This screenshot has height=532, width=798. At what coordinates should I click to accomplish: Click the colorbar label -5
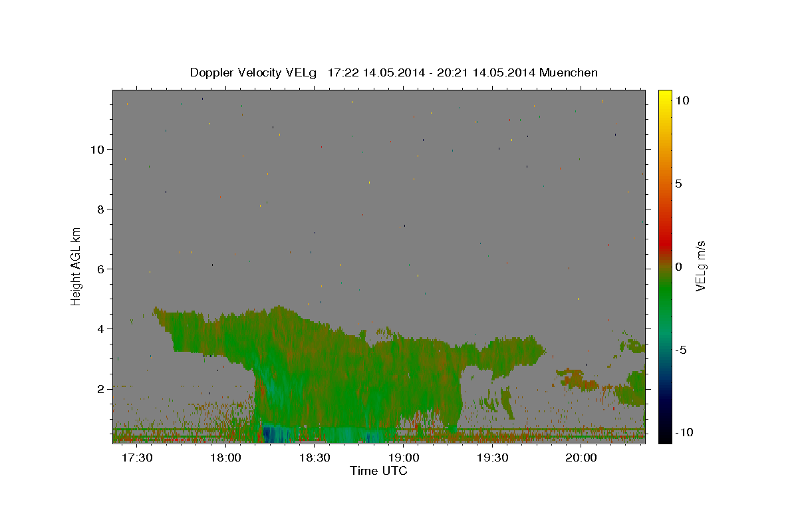point(680,350)
